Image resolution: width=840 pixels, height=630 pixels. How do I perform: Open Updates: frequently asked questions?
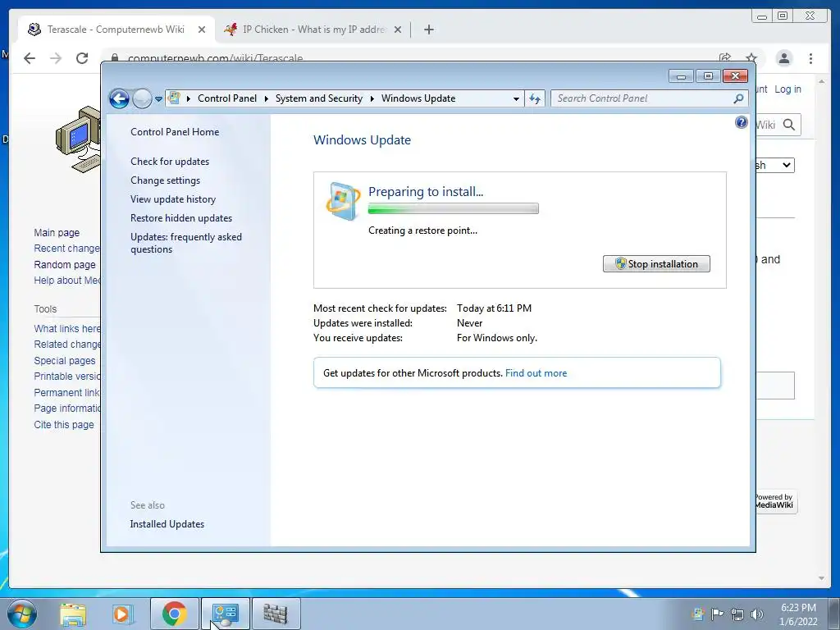click(x=186, y=243)
